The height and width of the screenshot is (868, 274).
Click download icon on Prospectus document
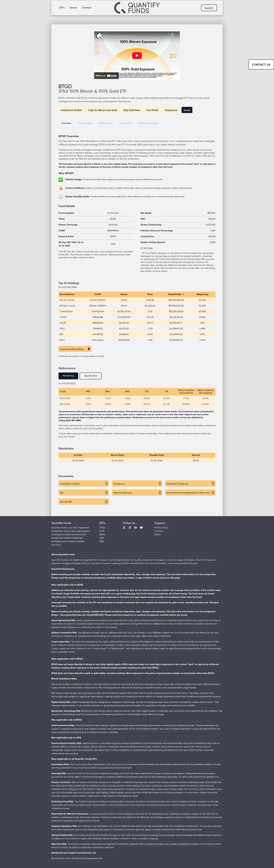pyautogui.click(x=160, y=484)
